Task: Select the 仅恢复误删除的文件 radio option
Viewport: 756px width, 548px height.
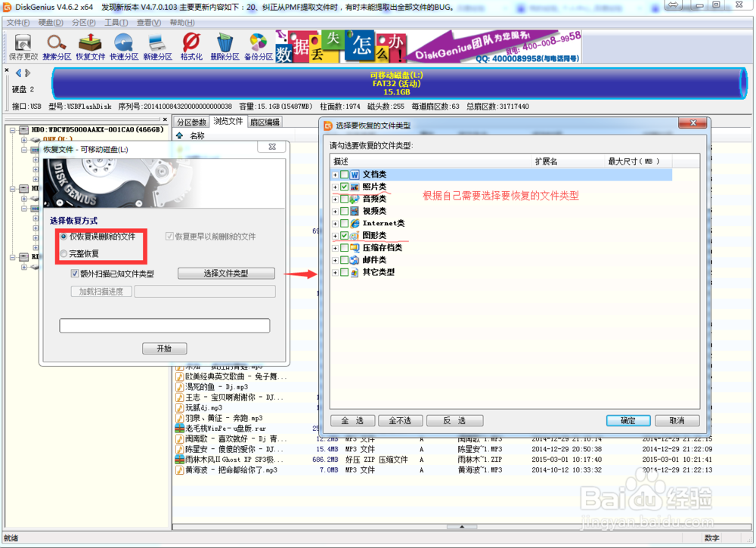Action: coord(64,237)
